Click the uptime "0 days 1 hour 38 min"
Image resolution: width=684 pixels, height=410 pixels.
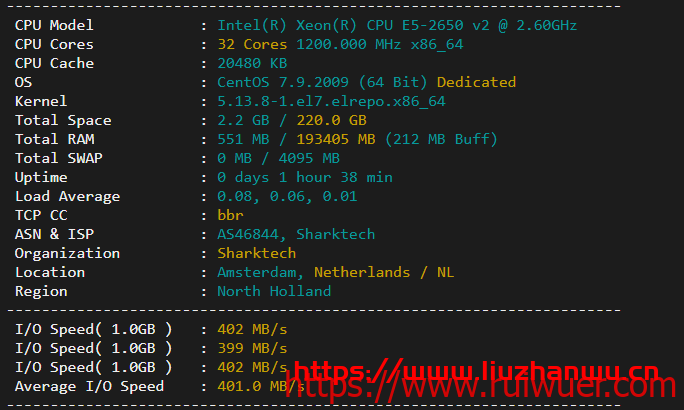click(x=304, y=177)
